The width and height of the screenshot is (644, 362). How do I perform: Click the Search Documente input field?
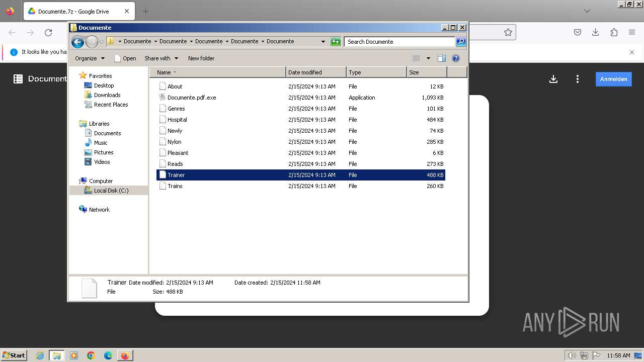(400, 42)
